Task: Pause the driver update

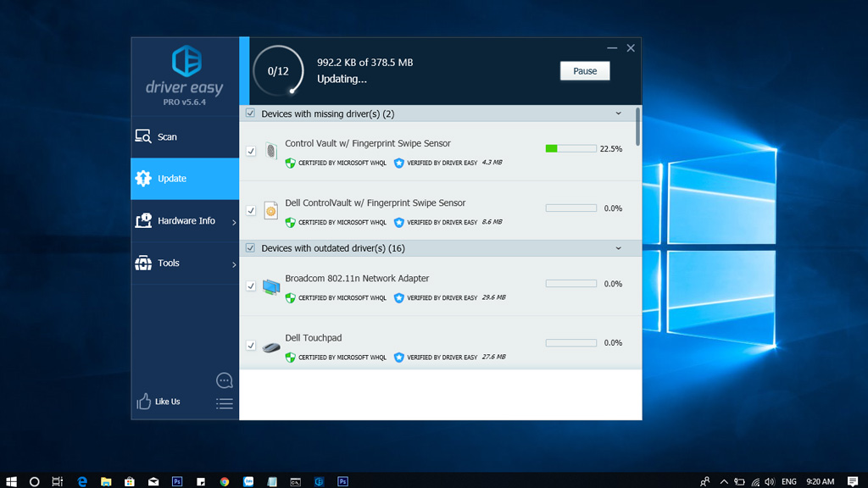Action: pos(585,71)
